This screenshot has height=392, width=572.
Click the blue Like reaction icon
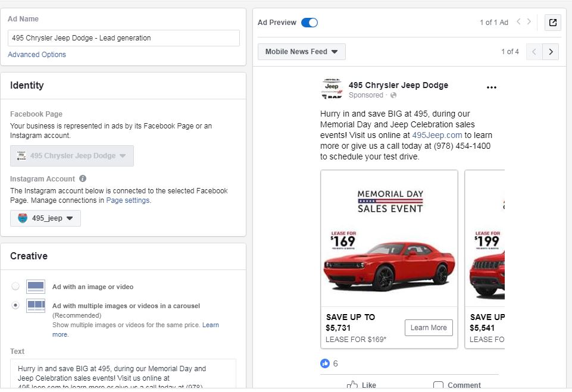pos(324,363)
